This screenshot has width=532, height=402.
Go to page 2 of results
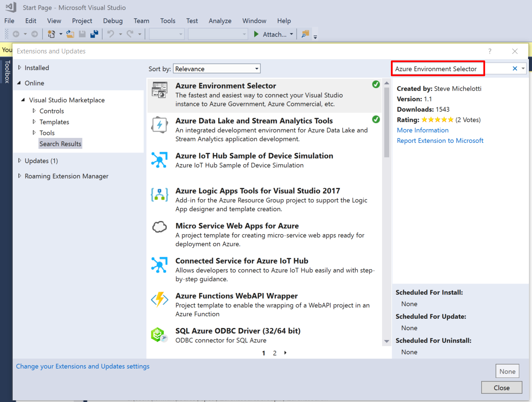[x=275, y=353]
